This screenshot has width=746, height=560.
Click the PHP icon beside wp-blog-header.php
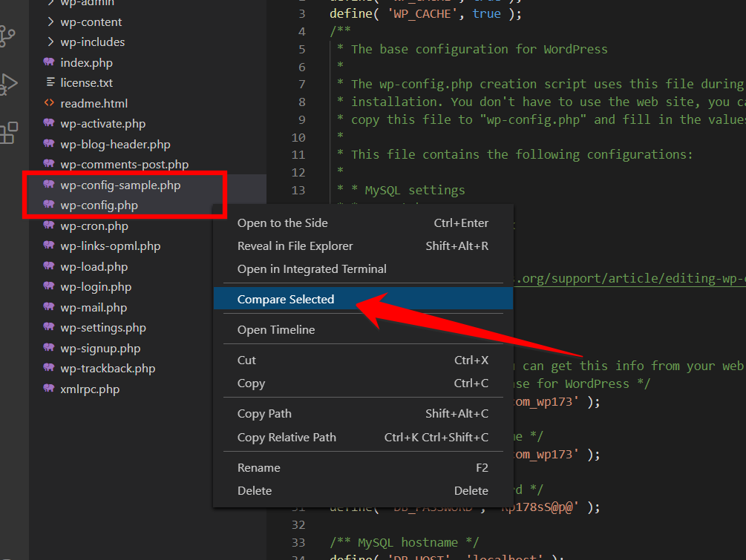48,143
